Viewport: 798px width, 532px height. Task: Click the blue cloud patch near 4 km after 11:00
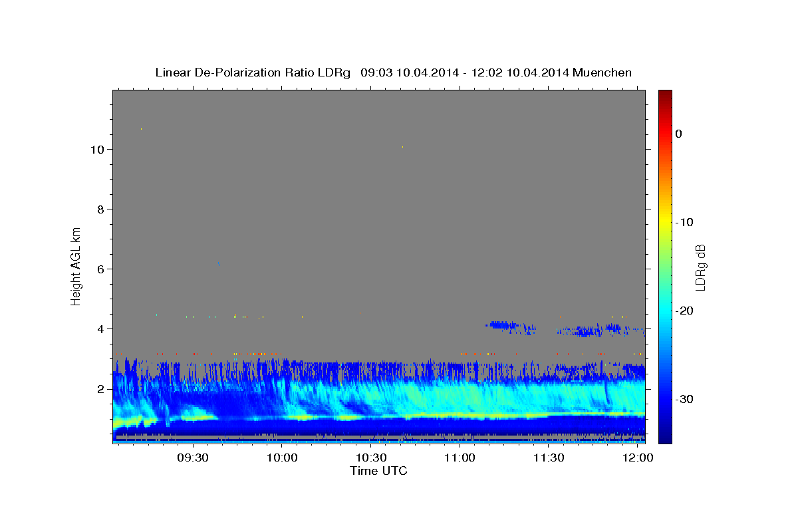(x=502, y=325)
